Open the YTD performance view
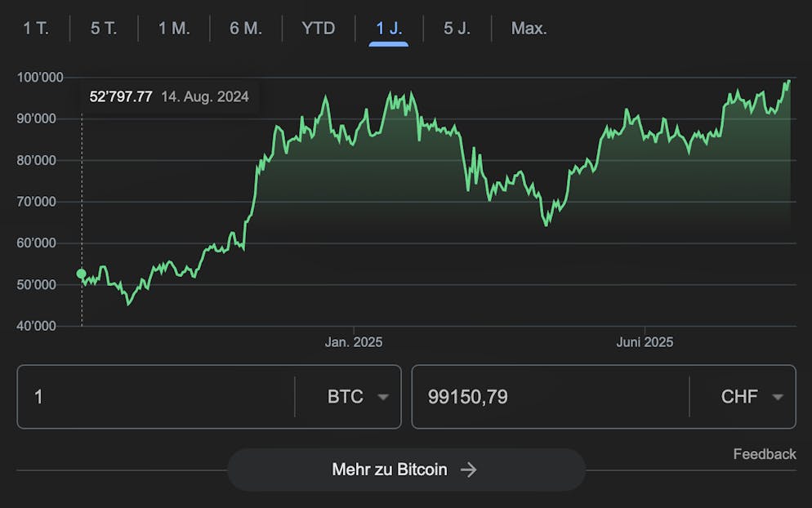Viewport: 812px width, 508px height. tap(318, 28)
